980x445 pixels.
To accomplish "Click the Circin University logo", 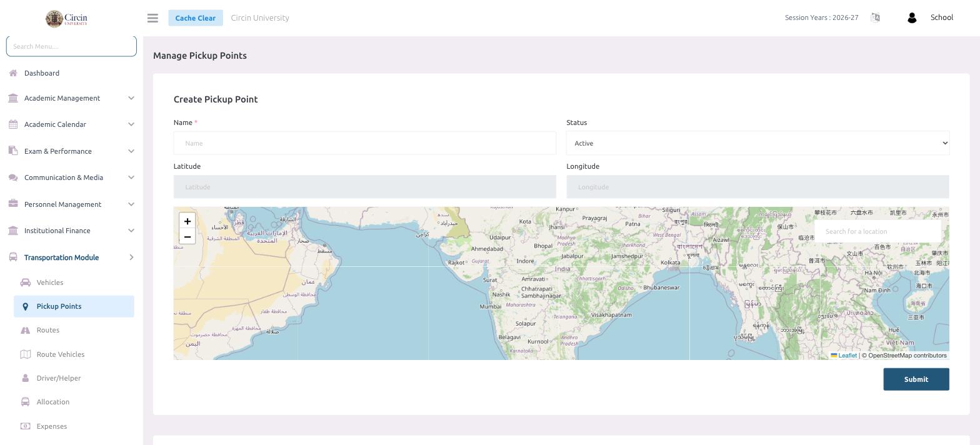I will point(66,18).
